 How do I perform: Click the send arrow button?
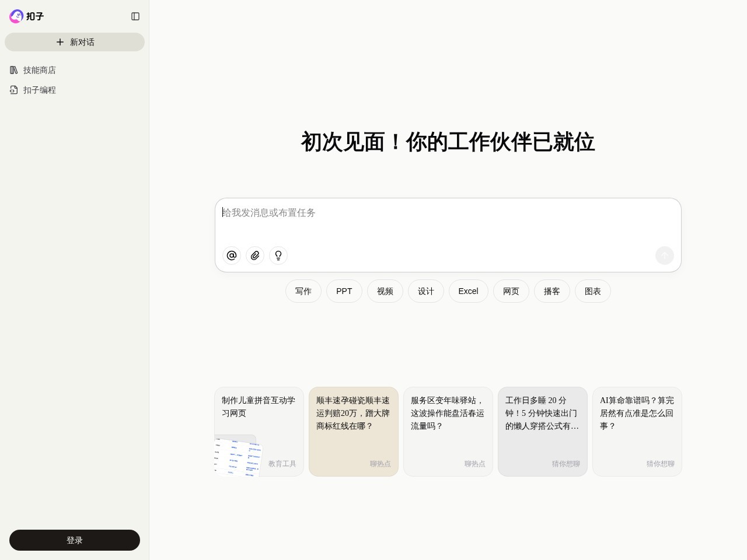pos(664,256)
